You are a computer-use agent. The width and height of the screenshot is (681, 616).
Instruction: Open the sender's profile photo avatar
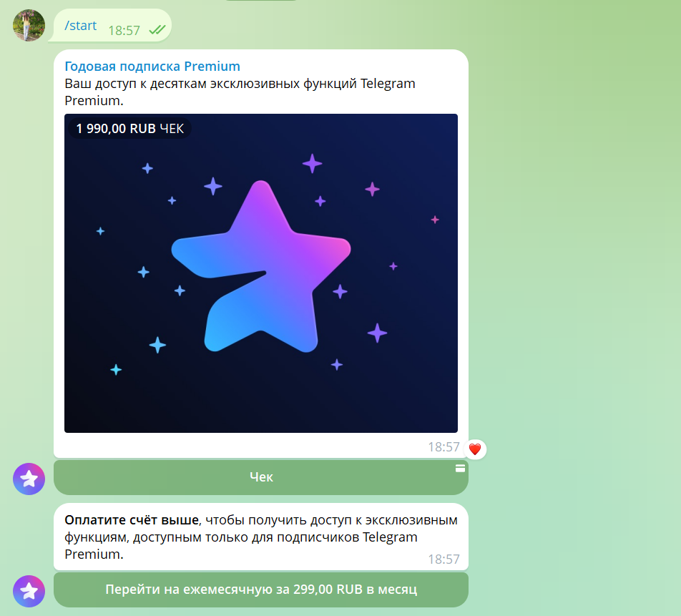click(x=29, y=25)
